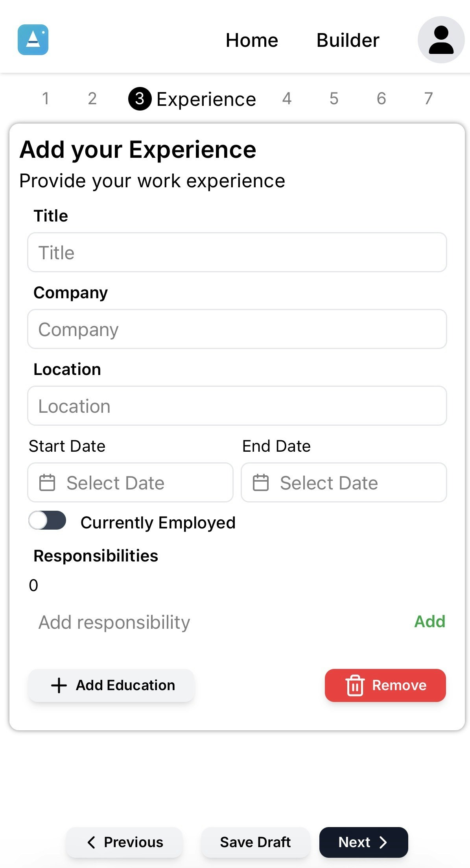Go to the Home menu item

(252, 40)
